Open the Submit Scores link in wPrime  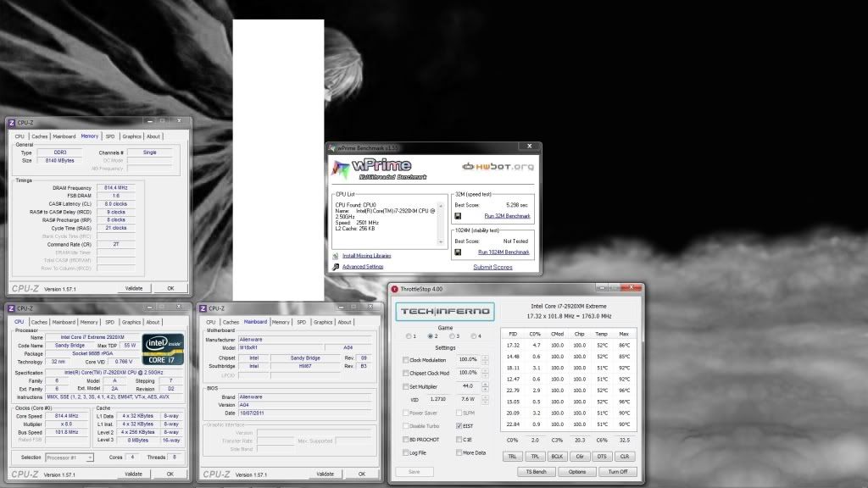pyautogui.click(x=492, y=267)
